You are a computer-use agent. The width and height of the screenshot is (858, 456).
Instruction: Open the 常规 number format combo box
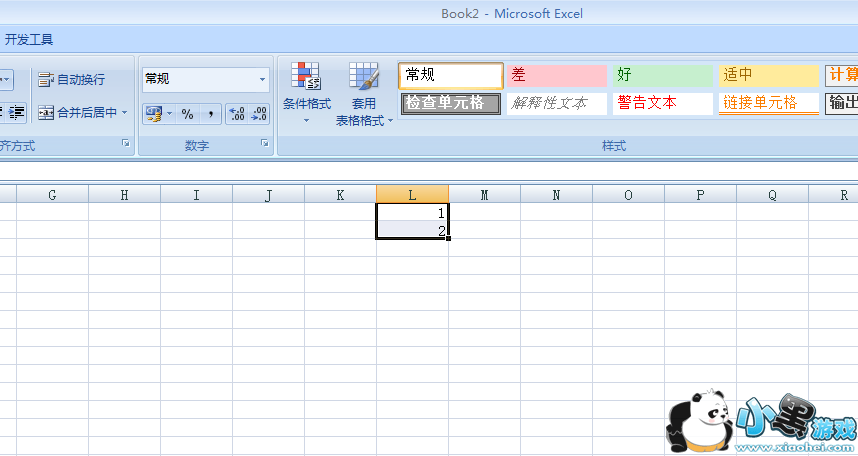pyautogui.click(x=206, y=79)
